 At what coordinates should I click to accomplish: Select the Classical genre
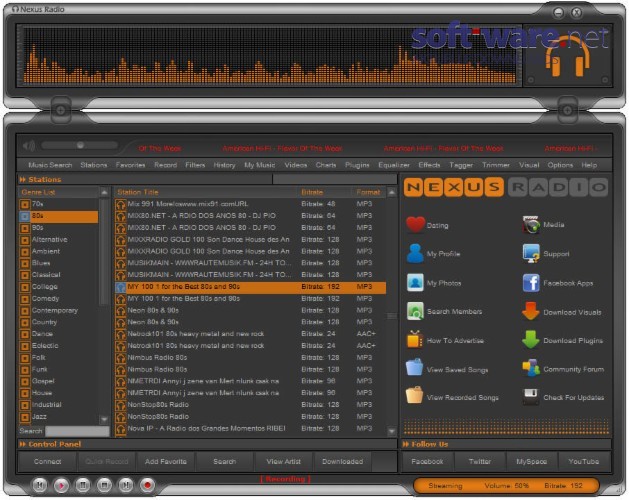click(x=46, y=275)
